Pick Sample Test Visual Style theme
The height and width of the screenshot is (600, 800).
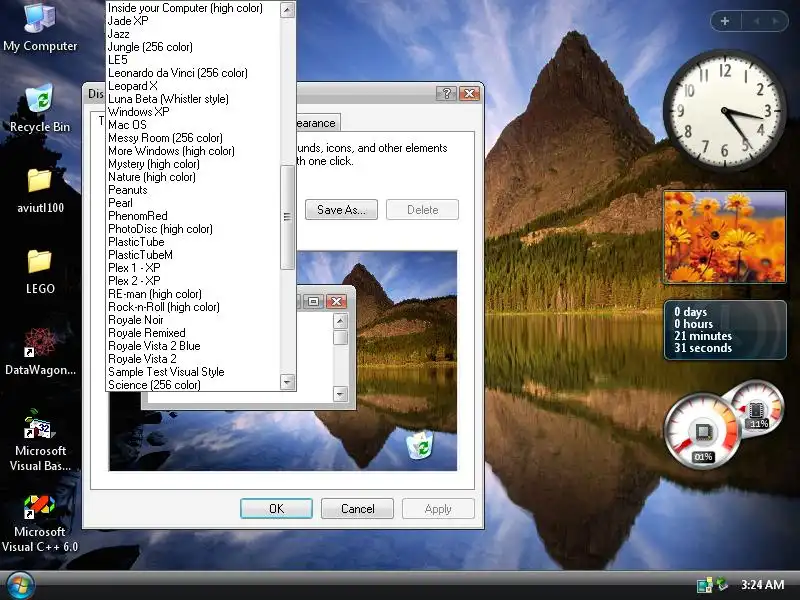point(193,372)
